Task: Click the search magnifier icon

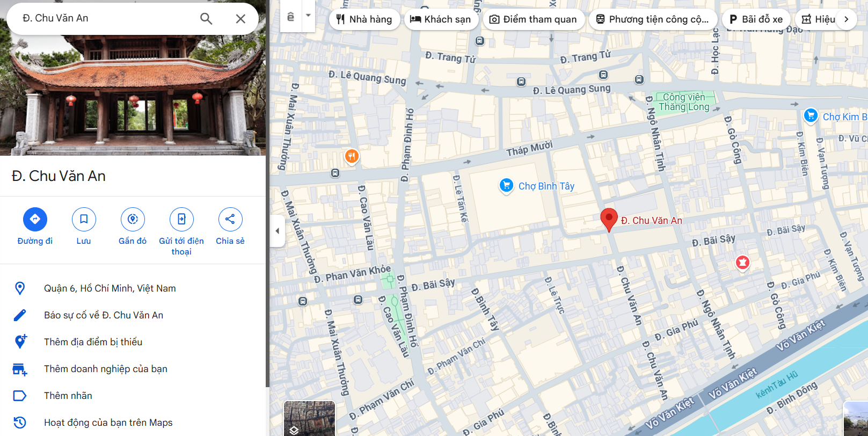Action: pyautogui.click(x=206, y=19)
